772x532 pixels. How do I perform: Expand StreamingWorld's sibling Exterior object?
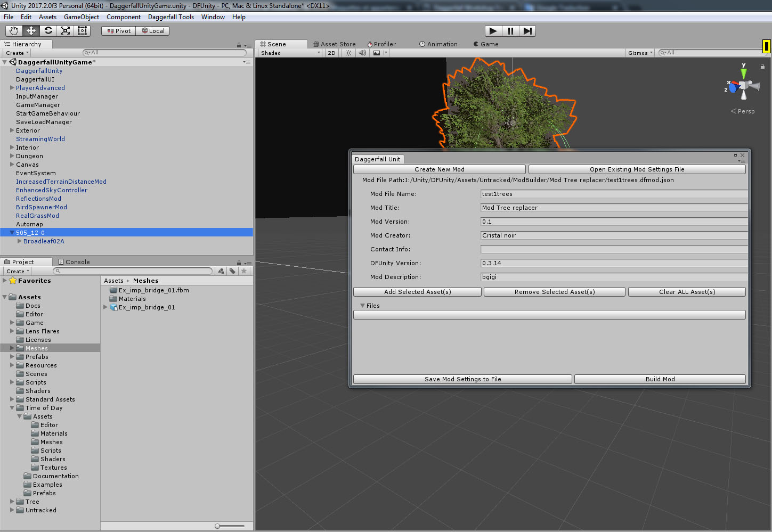pyautogui.click(x=12, y=130)
